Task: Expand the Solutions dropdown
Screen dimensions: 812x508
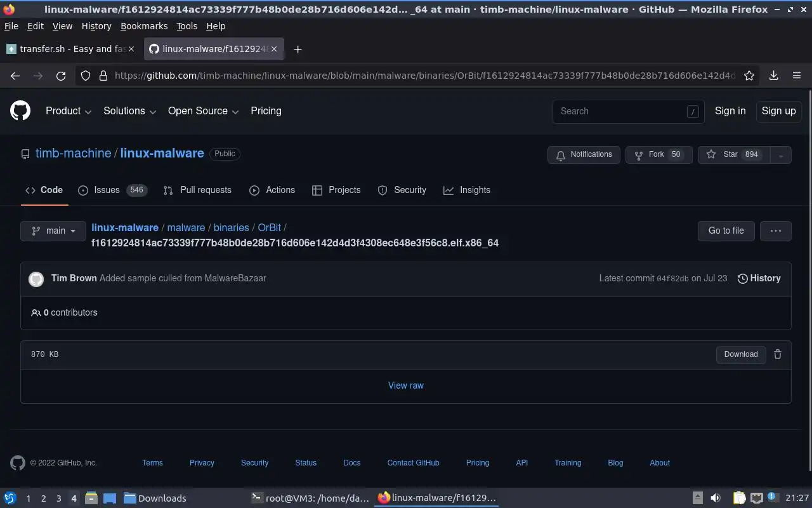Action: [130, 110]
